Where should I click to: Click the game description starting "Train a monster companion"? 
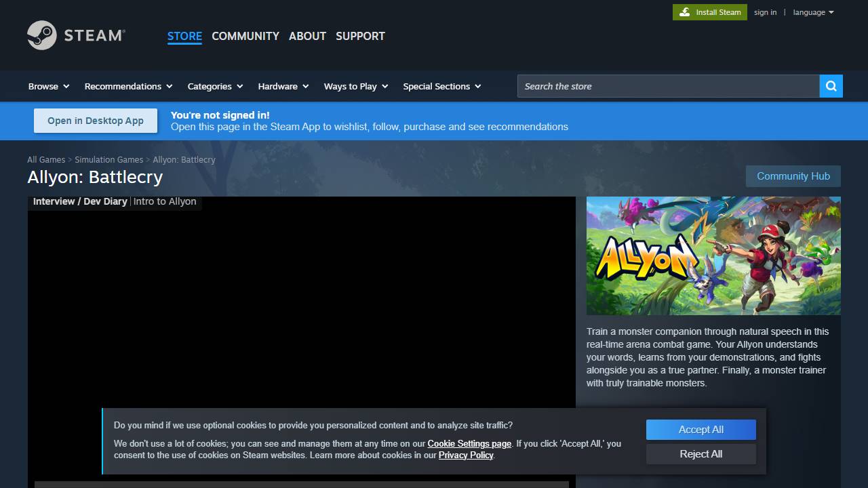[x=708, y=357]
